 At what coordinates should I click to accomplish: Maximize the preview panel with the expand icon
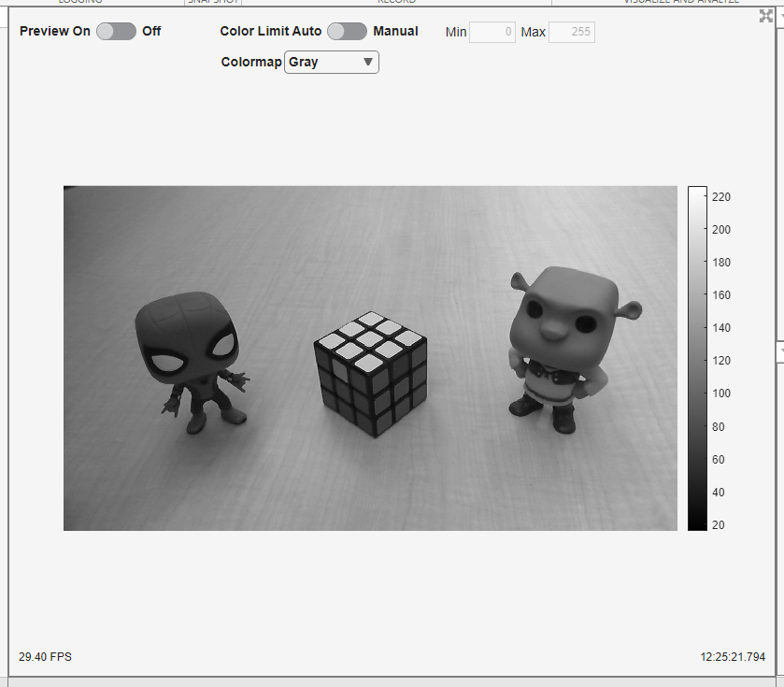[x=766, y=16]
